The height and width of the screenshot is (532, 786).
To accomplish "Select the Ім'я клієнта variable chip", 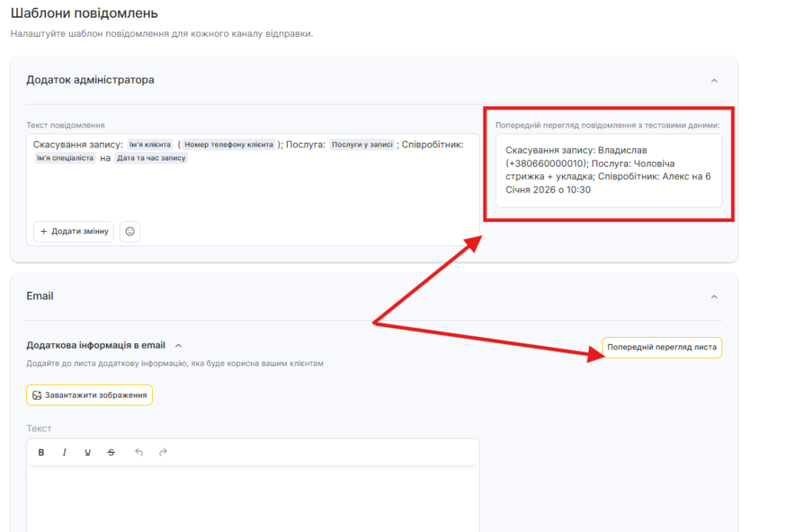I will coord(150,144).
